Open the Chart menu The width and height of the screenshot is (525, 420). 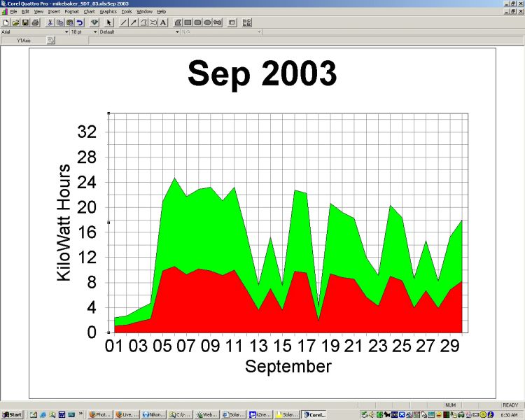pos(89,12)
